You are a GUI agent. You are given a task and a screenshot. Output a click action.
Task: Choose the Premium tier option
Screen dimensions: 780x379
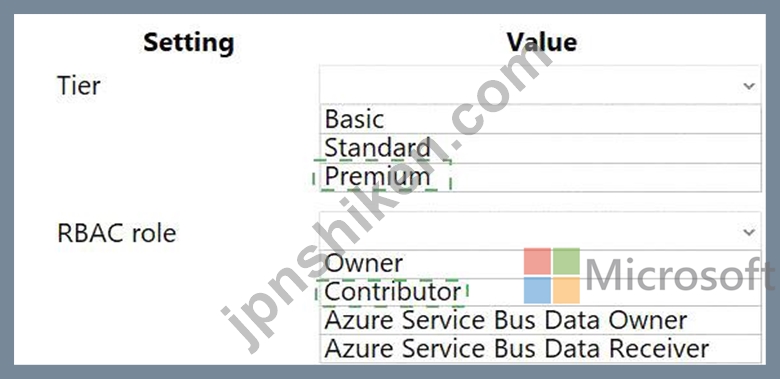[540, 177]
